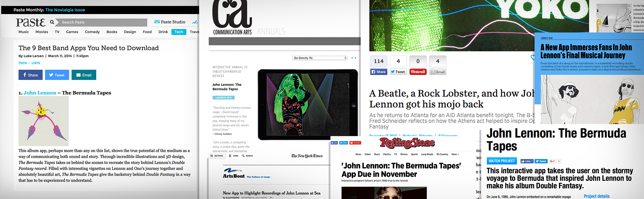Click the next arrow beside Go Directly To
Viewport: 644px width, 199px height.
pyautogui.click(x=356, y=58)
